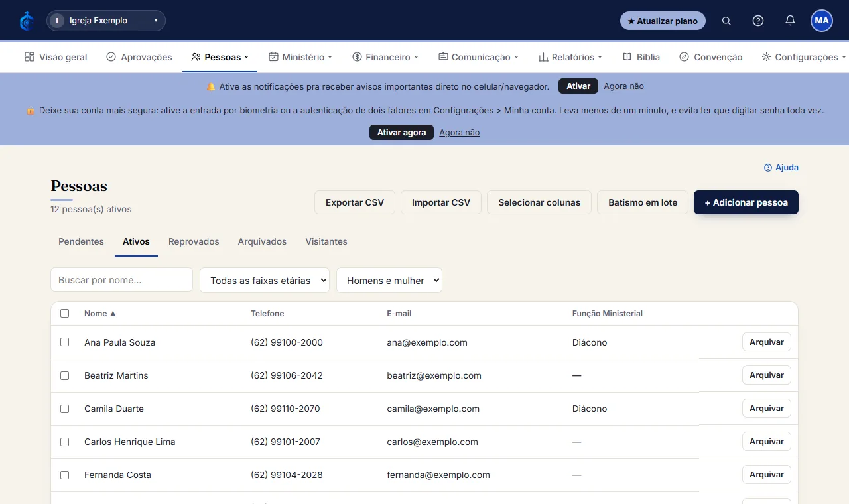Image resolution: width=849 pixels, height=504 pixels.
Task: Click the app logo icon
Action: coord(27,21)
